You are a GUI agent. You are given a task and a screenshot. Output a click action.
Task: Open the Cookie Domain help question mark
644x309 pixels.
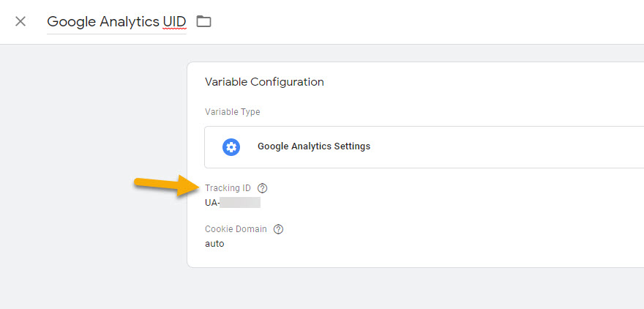[278, 229]
